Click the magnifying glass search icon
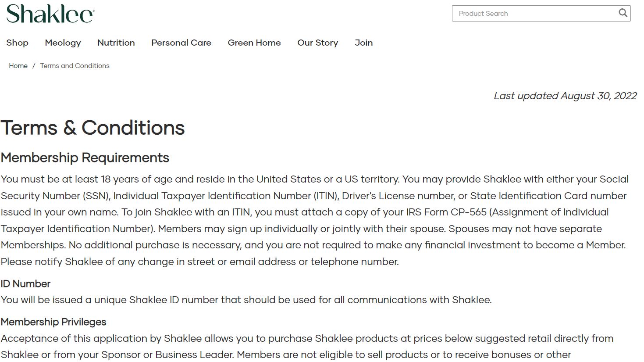Image resolution: width=644 pixels, height=362 pixels. click(x=623, y=13)
